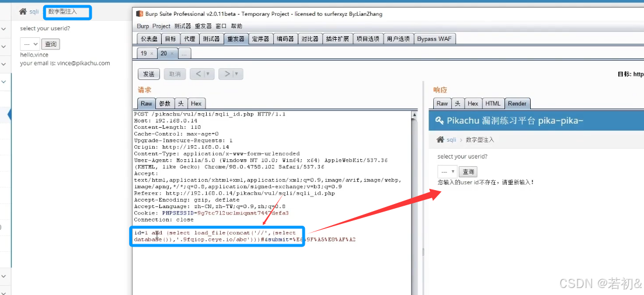The height and width of the screenshot is (295, 644).
Task: Open the dropdown arrow beside the < history button
Action: 208,74
